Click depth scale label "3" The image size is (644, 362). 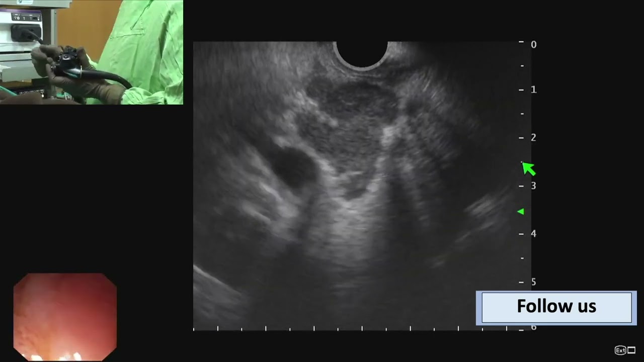click(534, 186)
